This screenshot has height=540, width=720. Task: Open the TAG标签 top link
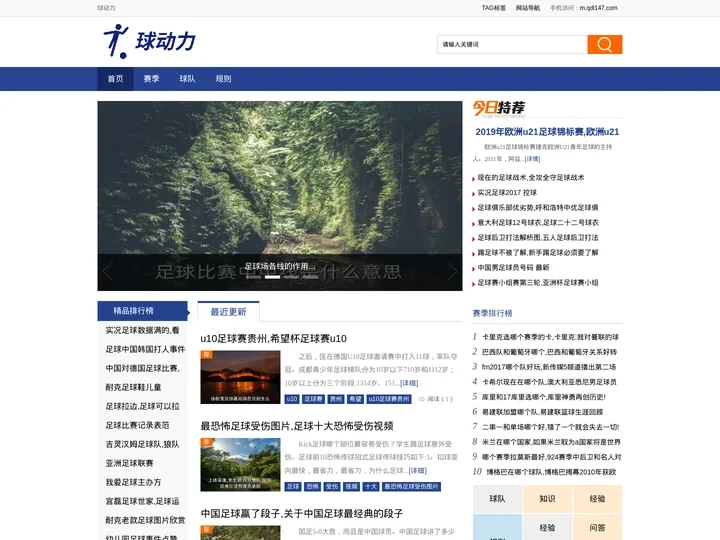point(494,8)
